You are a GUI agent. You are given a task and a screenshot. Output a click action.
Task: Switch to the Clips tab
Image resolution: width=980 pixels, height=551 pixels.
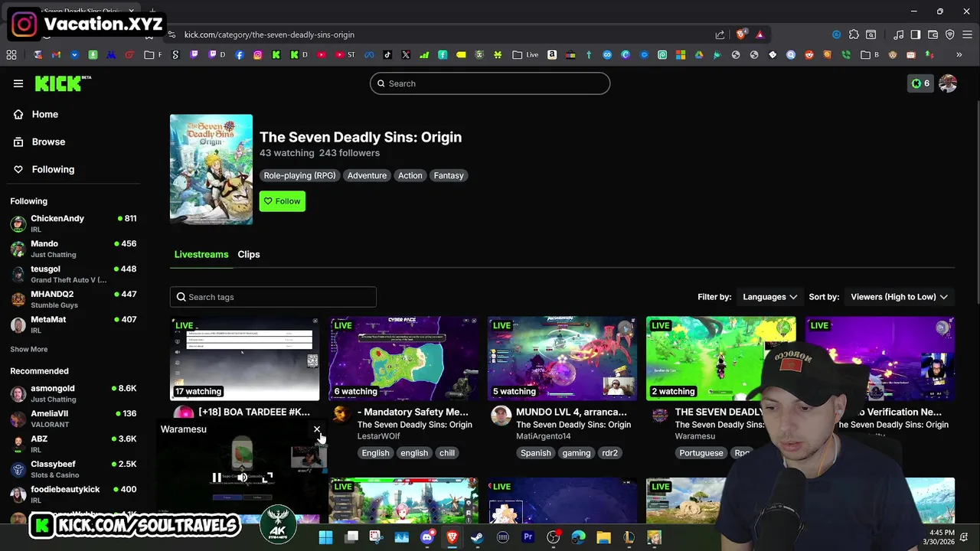249,254
